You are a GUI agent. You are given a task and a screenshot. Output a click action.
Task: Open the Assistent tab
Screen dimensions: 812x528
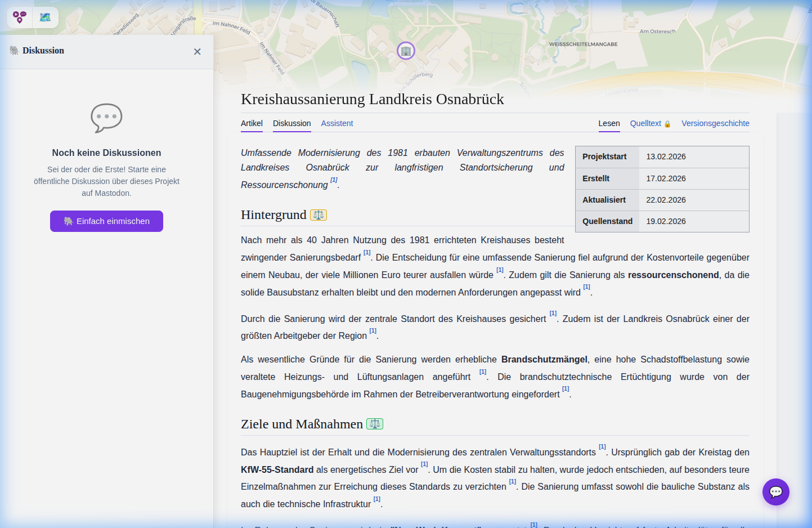[337, 123]
